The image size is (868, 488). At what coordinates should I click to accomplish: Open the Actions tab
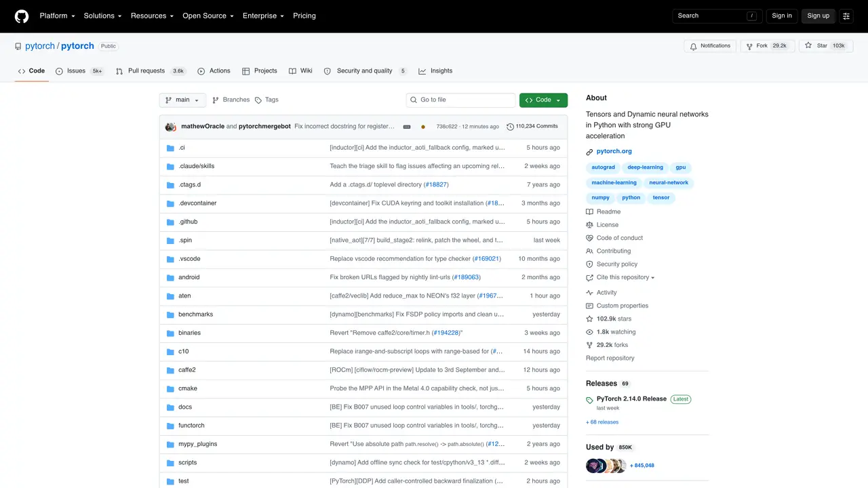pos(214,71)
